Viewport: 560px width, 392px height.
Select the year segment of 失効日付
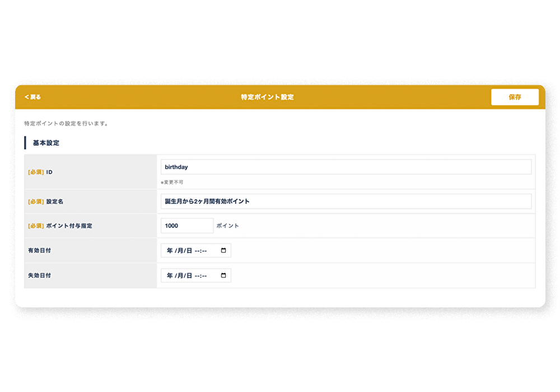pyautogui.click(x=170, y=276)
